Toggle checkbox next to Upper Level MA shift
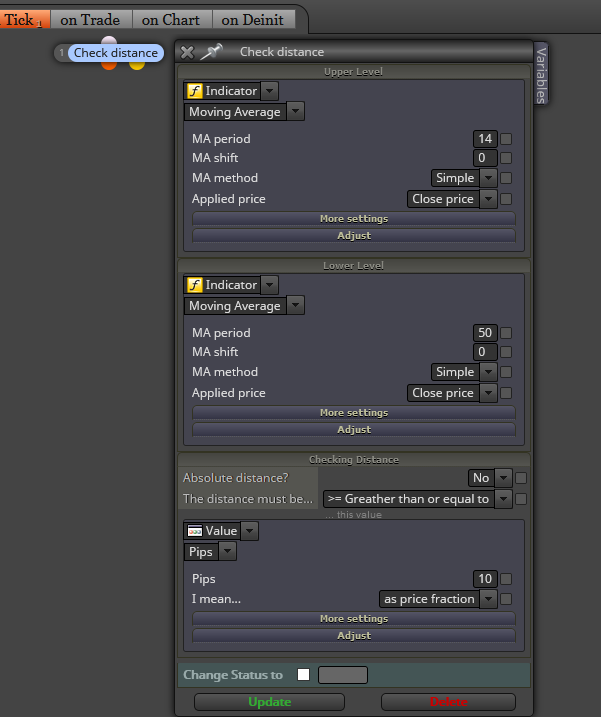The image size is (601, 717). click(x=506, y=158)
